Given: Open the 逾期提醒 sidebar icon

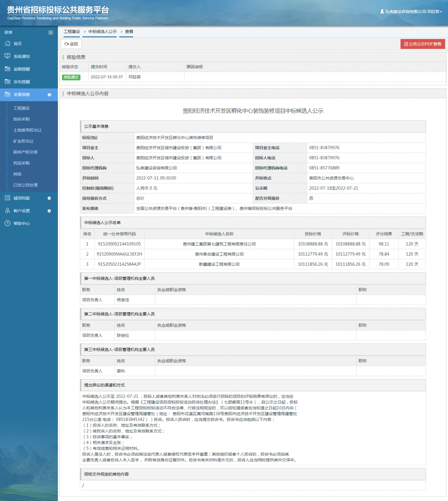Looking at the screenshot, I should point(7,69).
